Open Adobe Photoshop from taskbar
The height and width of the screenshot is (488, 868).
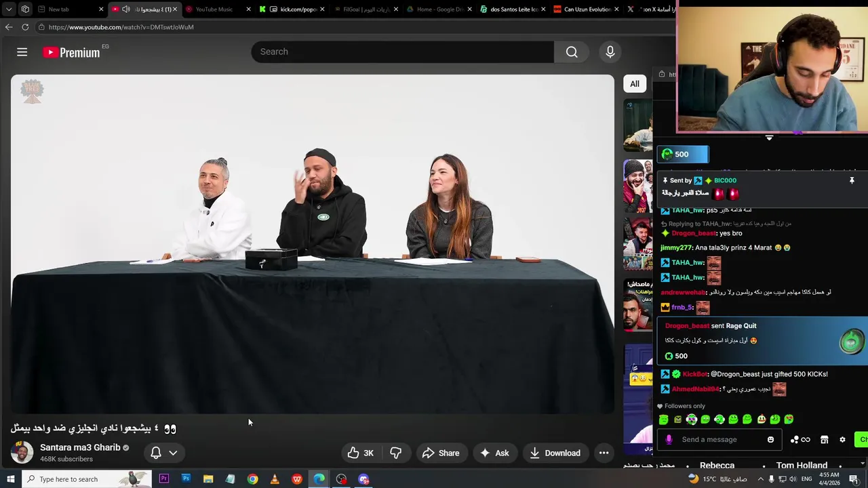[x=186, y=479]
